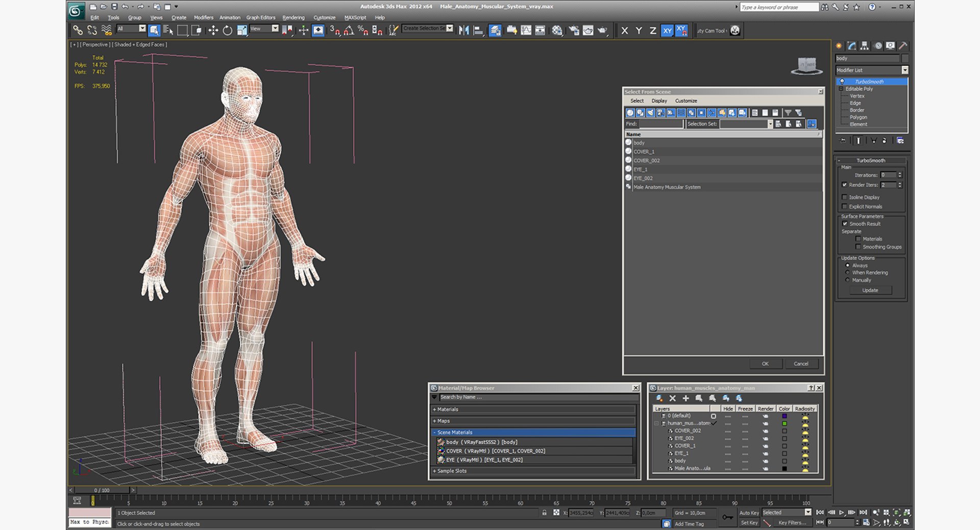Open the Selection Set dropdown in dialog
This screenshot has height=530, width=980.
click(770, 124)
